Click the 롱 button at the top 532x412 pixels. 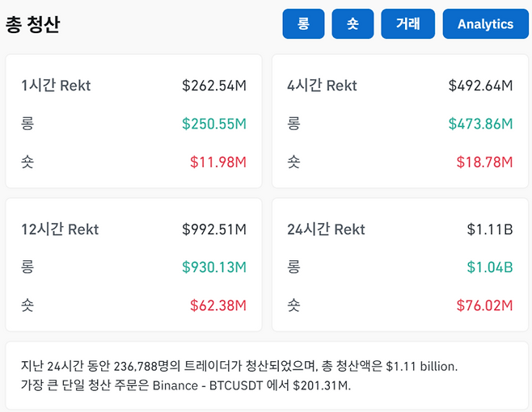[x=303, y=24]
